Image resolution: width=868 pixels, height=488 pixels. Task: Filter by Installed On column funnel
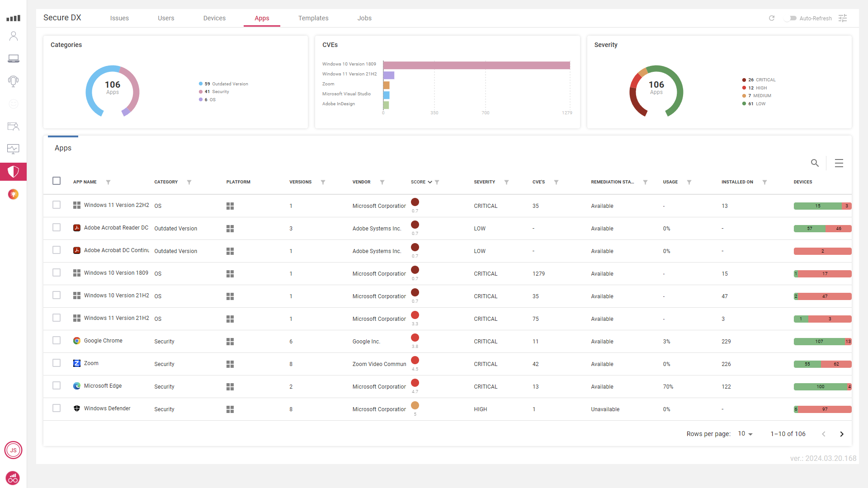pyautogui.click(x=764, y=182)
